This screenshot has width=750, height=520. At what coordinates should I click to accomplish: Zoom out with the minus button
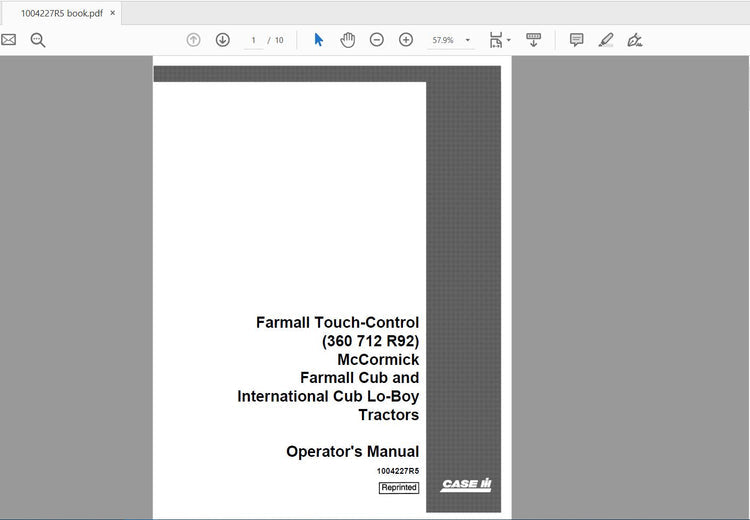(x=377, y=40)
